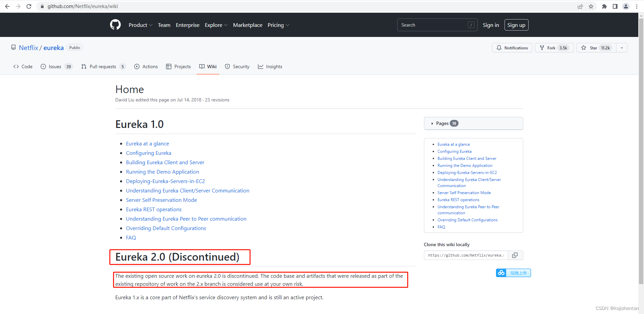Viewport: 644px width, 314px height.
Task: Click the address bar URL
Action: coord(83,6)
